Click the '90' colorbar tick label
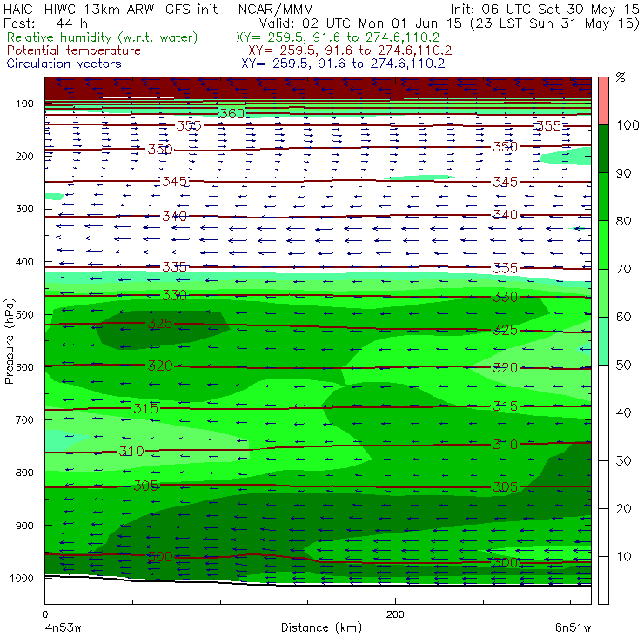Viewport: 644px width, 644px height. click(x=623, y=173)
